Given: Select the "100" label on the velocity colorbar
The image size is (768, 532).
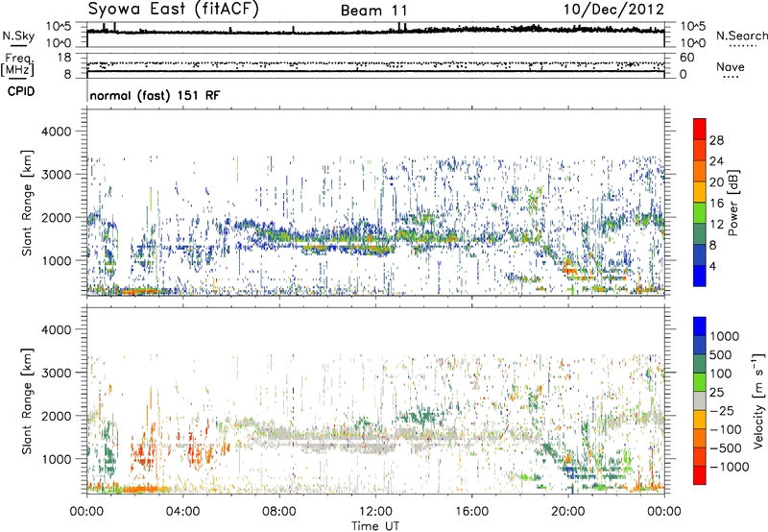Looking at the screenshot, I should coord(721,374).
